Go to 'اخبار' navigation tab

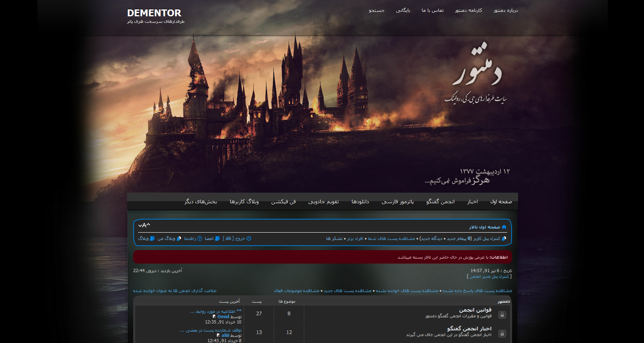click(473, 202)
